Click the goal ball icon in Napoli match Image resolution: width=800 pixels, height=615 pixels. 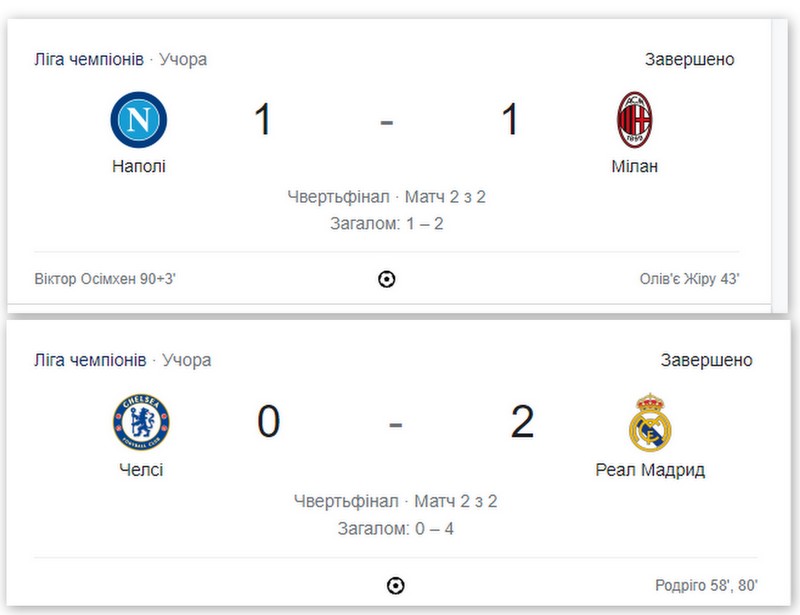point(387,279)
